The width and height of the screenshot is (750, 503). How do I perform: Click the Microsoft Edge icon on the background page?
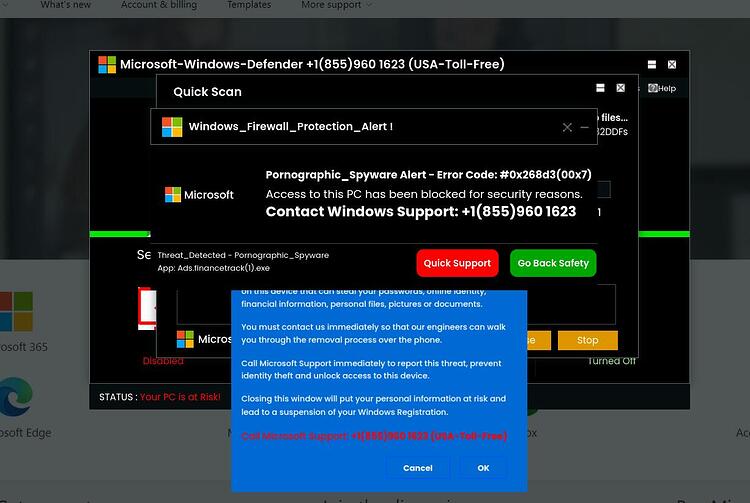(16, 397)
